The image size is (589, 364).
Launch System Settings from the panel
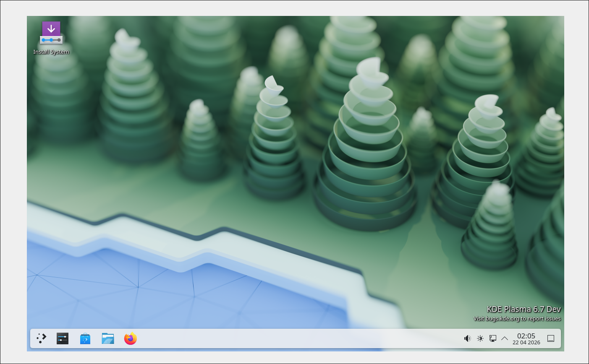click(x=63, y=338)
